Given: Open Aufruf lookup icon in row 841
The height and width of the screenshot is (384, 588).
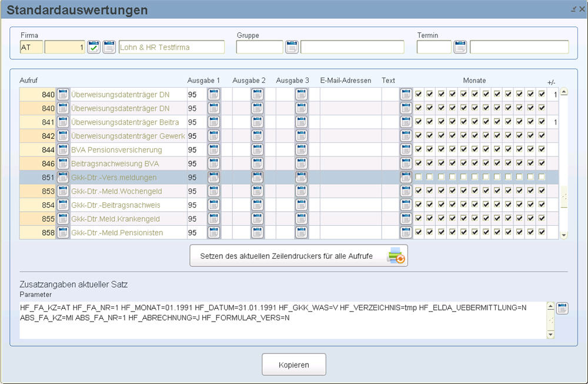Looking at the screenshot, I should pos(63,122).
